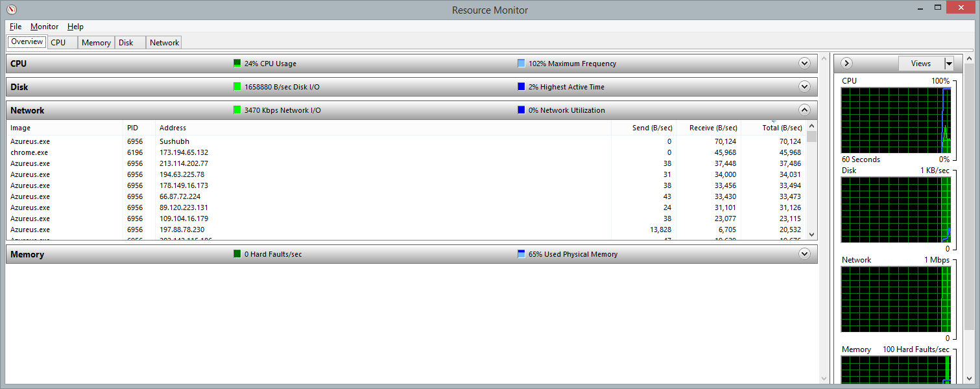Click the green CPU Usage indicator square

coord(237,64)
